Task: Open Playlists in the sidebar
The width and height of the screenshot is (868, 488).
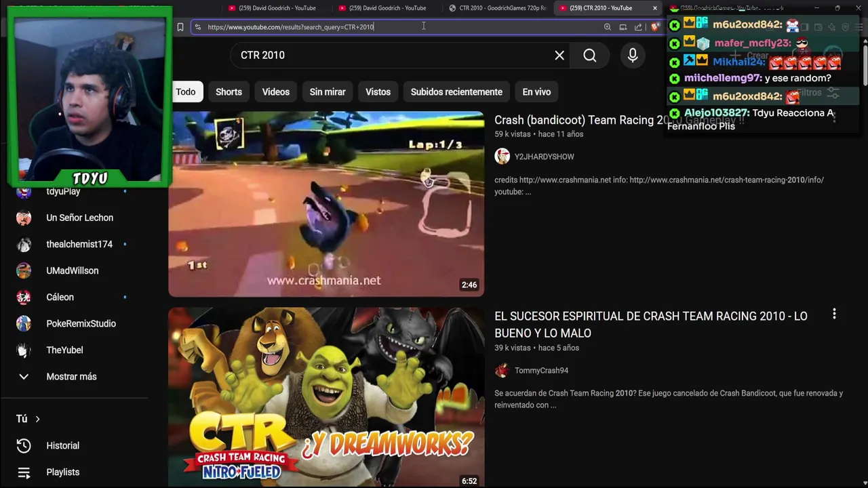Action: [63, 472]
